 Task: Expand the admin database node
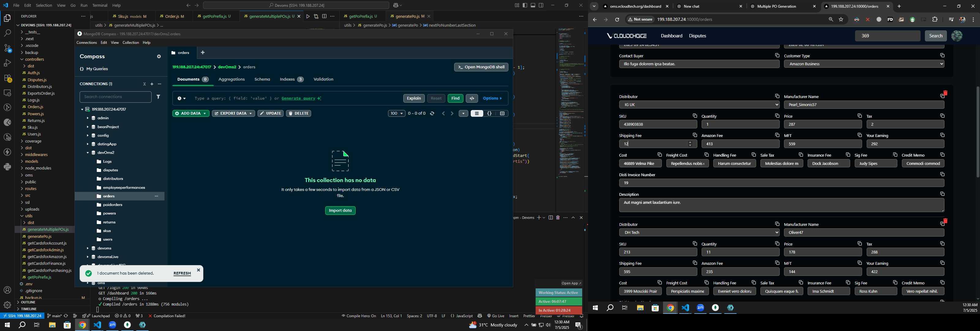(88, 119)
